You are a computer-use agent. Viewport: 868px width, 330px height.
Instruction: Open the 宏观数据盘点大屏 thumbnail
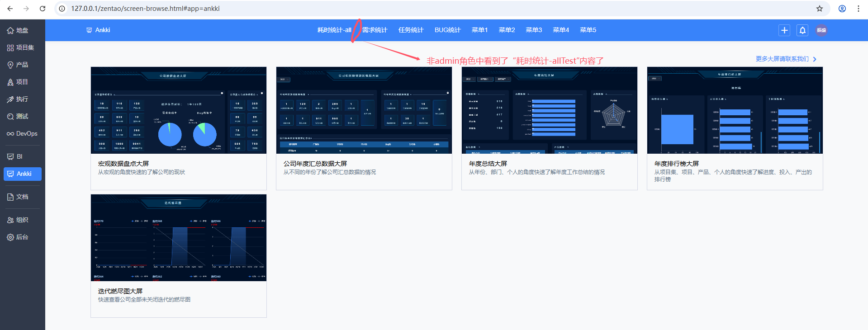click(179, 110)
